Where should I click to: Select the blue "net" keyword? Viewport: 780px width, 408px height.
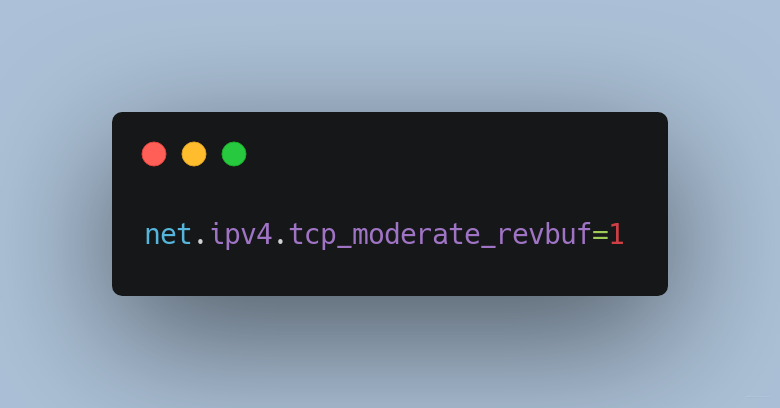point(168,234)
